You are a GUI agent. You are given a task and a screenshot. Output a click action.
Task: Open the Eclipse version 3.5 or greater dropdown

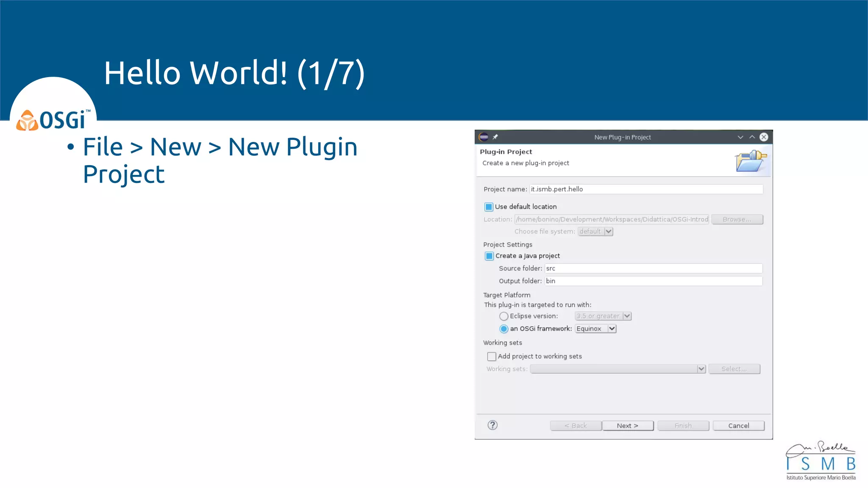603,316
